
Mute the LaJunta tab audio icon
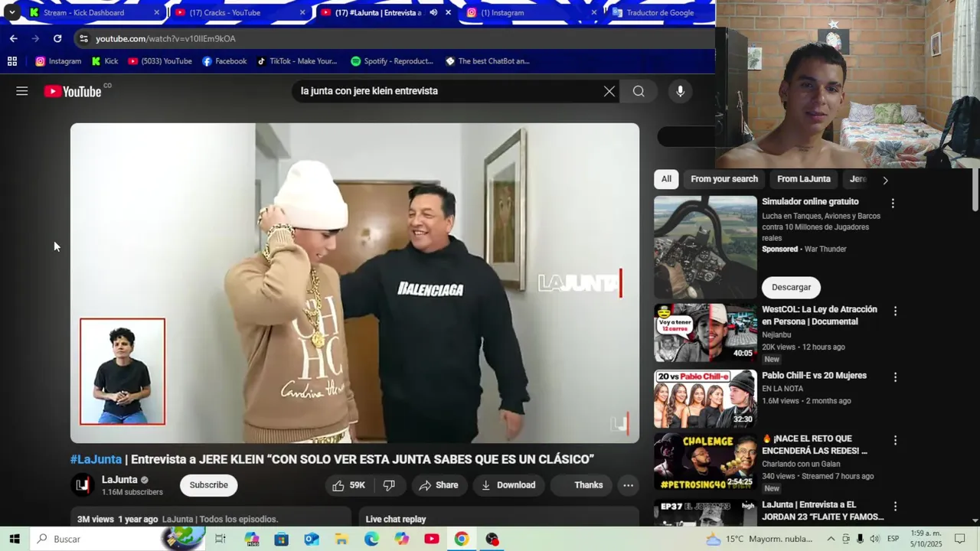pos(433,12)
